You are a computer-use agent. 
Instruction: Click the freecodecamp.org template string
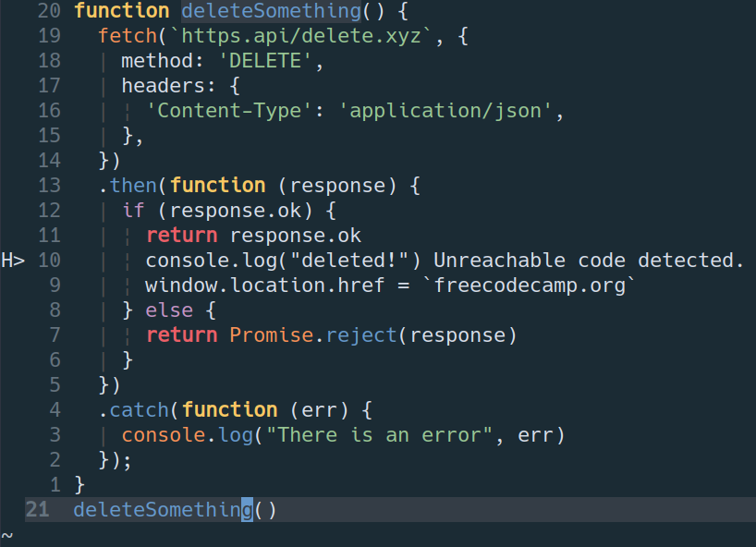coord(535,285)
